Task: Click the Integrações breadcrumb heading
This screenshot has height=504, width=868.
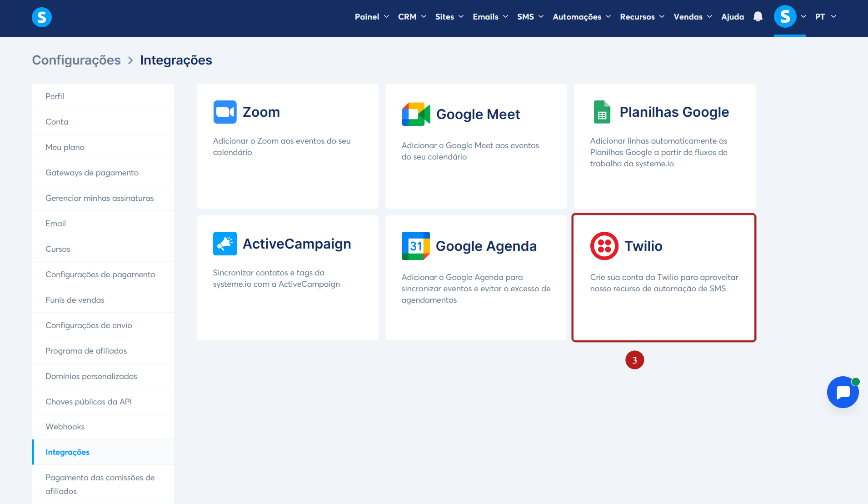Action: pyautogui.click(x=176, y=60)
